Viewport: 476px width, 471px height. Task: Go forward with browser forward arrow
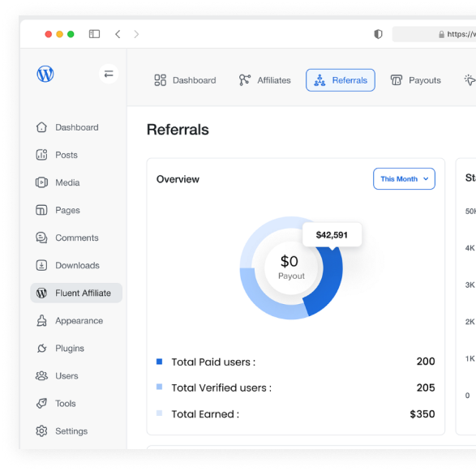click(x=136, y=34)
